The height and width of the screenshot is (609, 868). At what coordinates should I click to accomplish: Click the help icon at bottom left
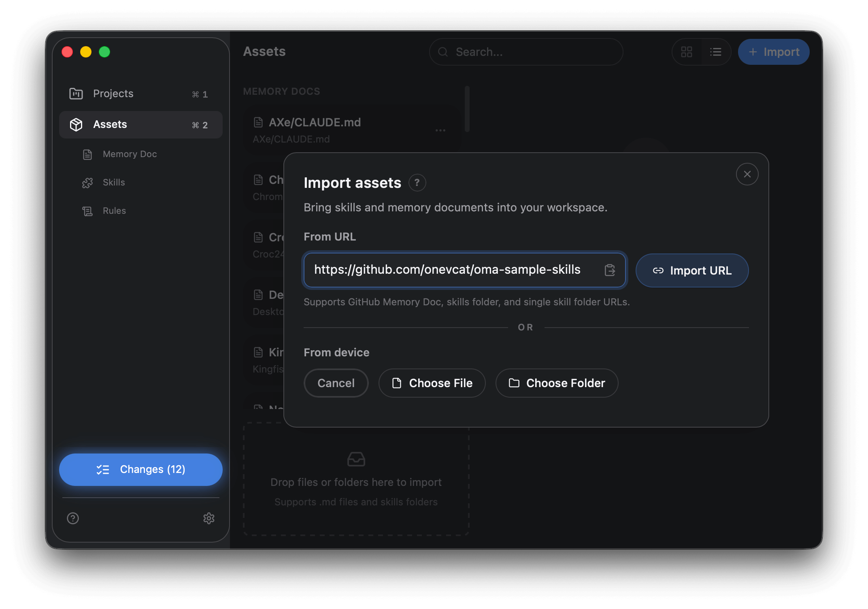click(72, 519)
